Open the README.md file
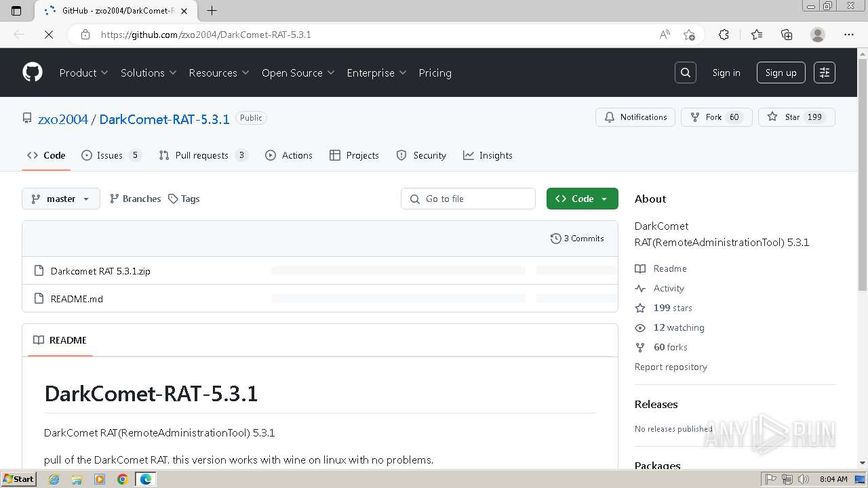The height and width of the screenshot is (488, 868). (77, 299)
